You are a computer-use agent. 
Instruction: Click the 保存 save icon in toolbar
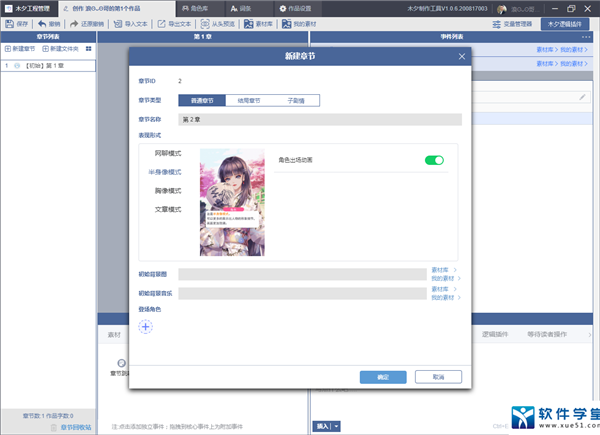pos(9,24)
